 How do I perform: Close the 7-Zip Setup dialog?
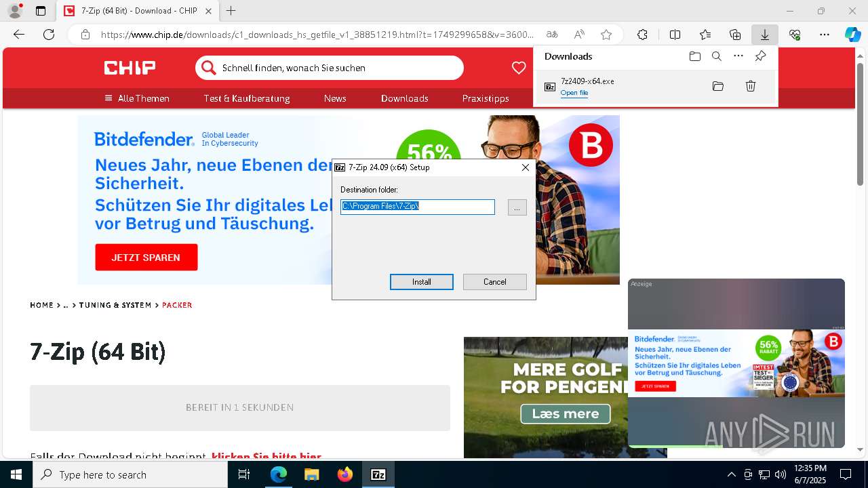click(x=526, y=167)
